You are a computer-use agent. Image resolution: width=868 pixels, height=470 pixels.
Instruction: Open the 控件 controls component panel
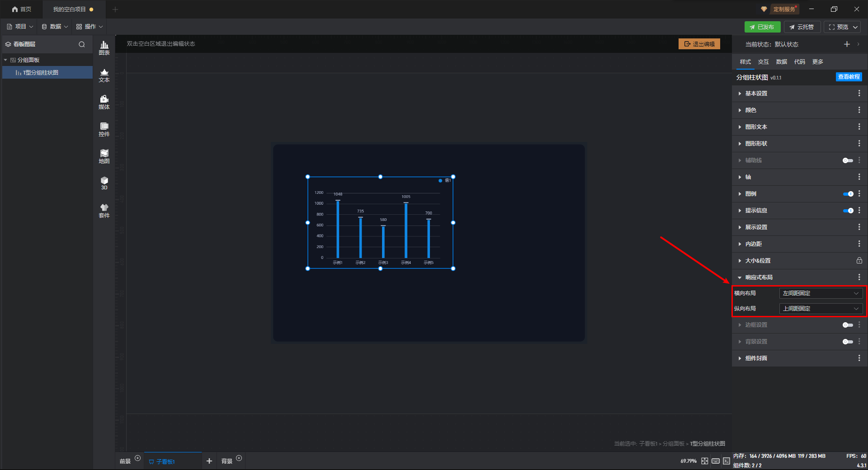[104, 129]
